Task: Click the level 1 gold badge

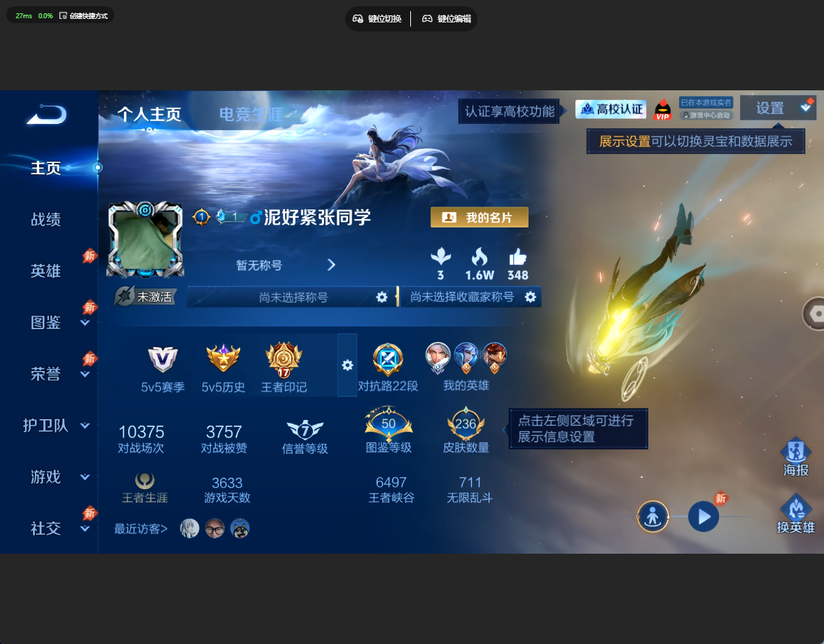Action: [201, 216]
